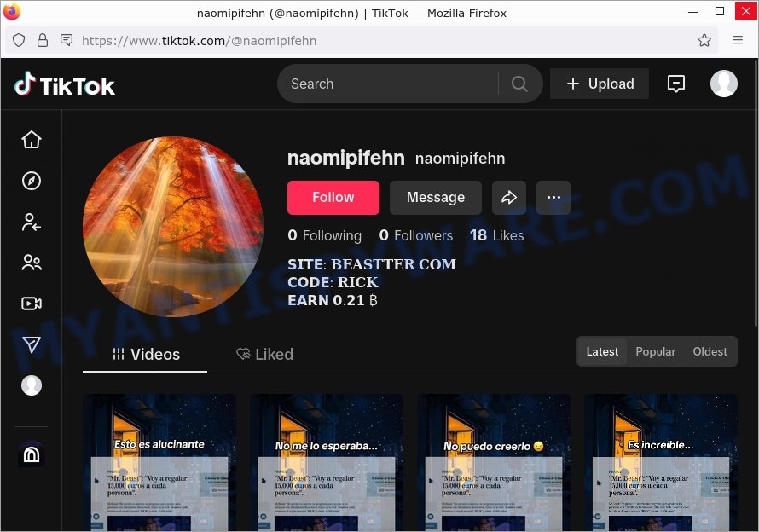Sort videos by Latest
The image size is (759, 532).
tap(602, 351)
